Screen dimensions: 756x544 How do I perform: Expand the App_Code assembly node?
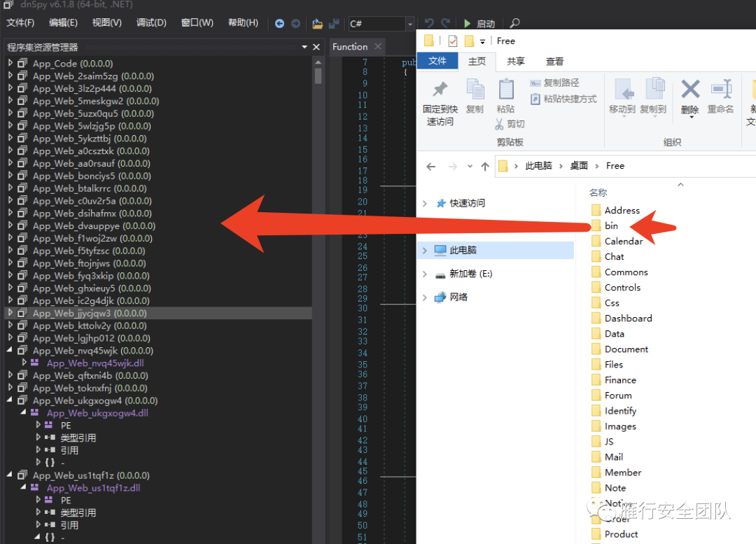click(x=10, y=64)
